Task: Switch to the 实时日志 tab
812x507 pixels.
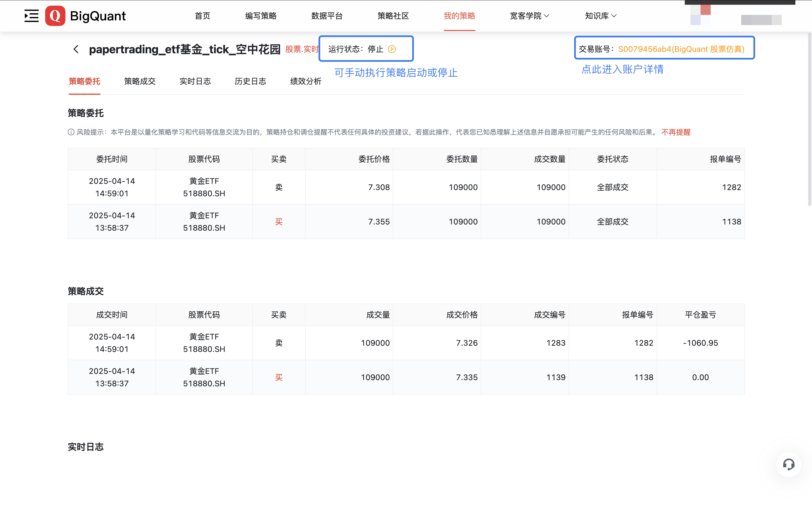Action: coord(195,81)
